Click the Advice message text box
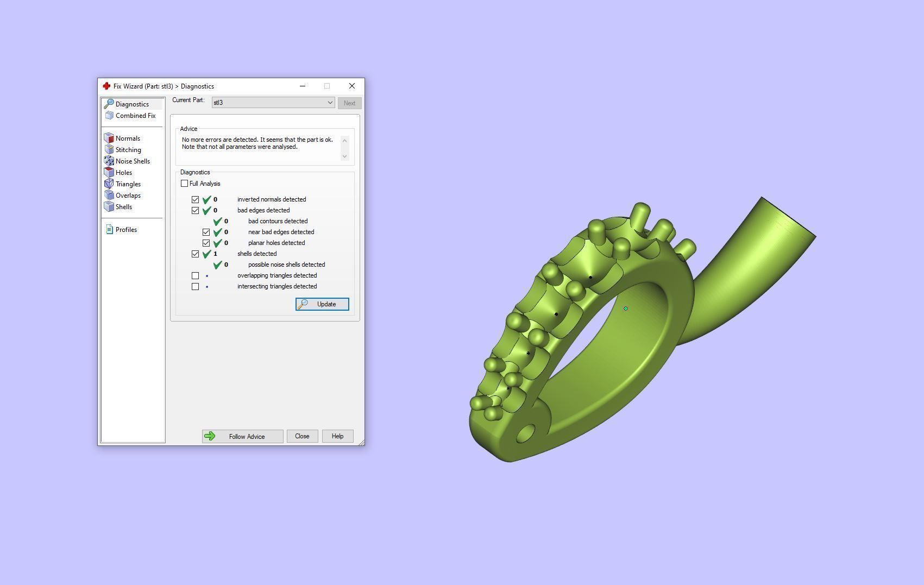The image size is (924, 585). 260,148
